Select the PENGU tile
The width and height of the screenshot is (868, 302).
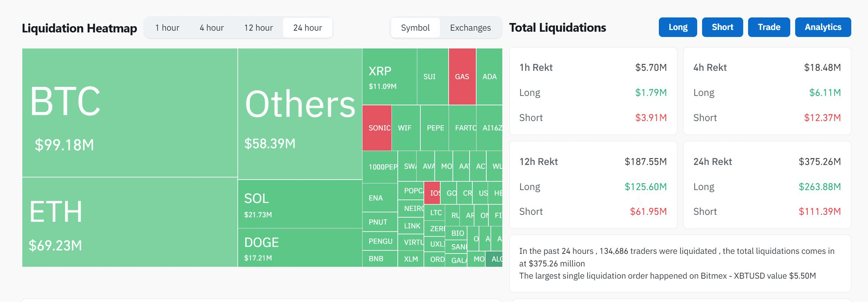380,241
